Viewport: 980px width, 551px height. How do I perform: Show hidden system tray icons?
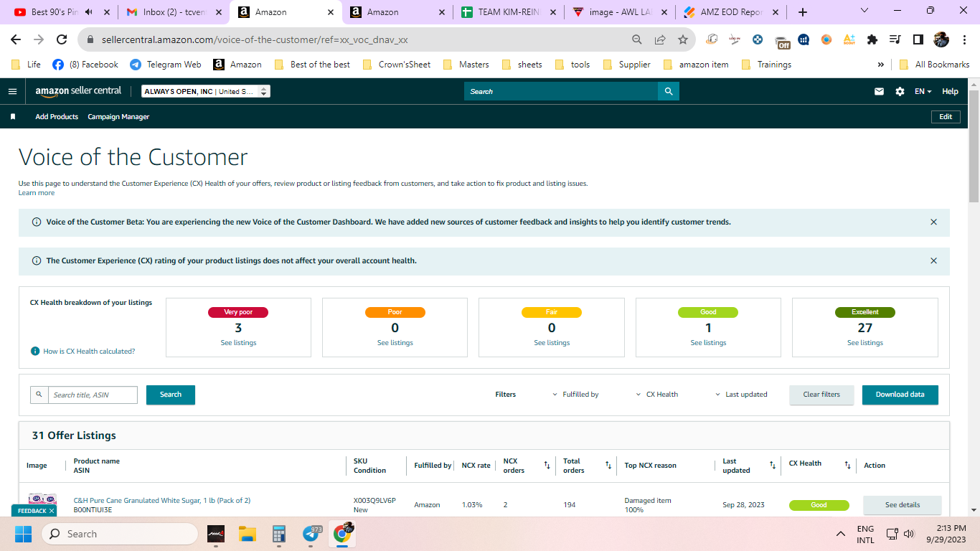coord(841,534)
